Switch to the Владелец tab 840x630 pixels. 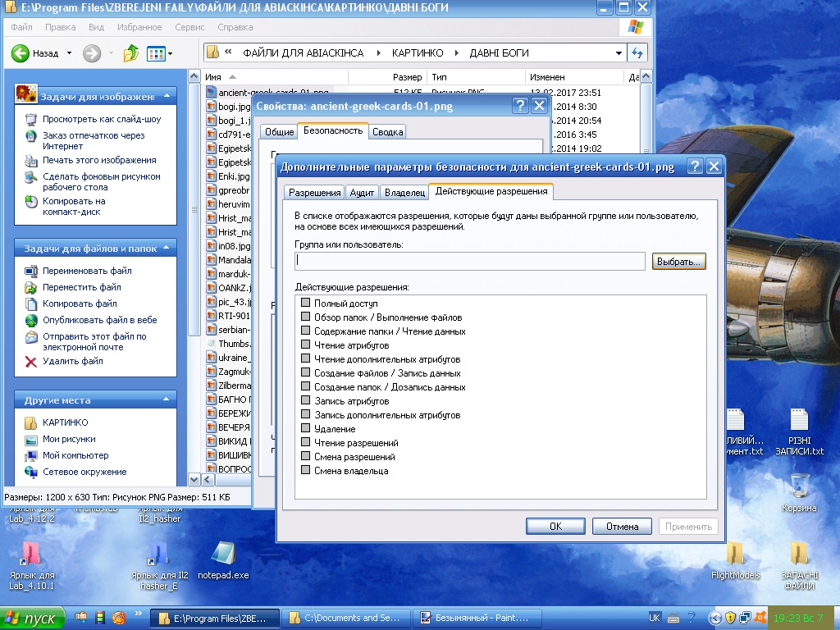point(404,192)
